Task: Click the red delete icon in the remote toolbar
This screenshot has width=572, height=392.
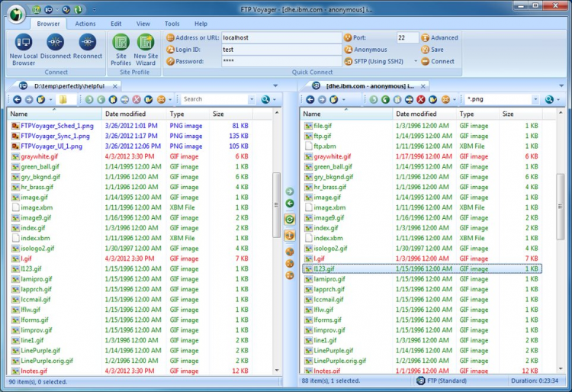Action: 421,99
